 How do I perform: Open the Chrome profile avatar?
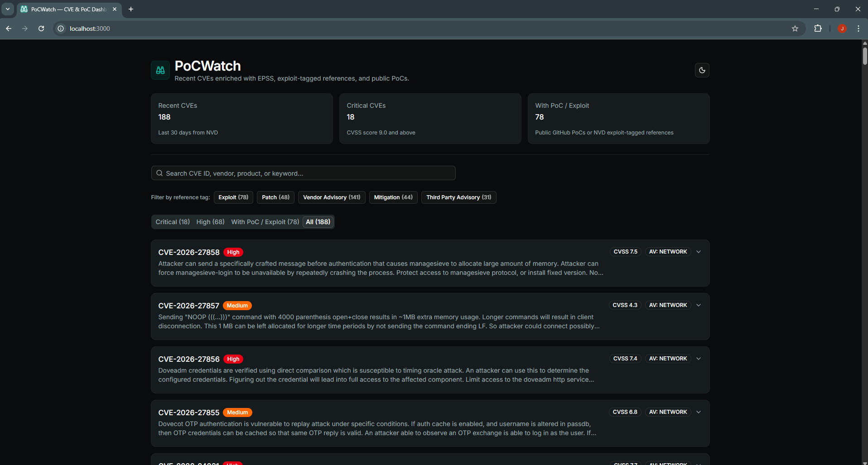pyautogui.click(x=842, y=29)
